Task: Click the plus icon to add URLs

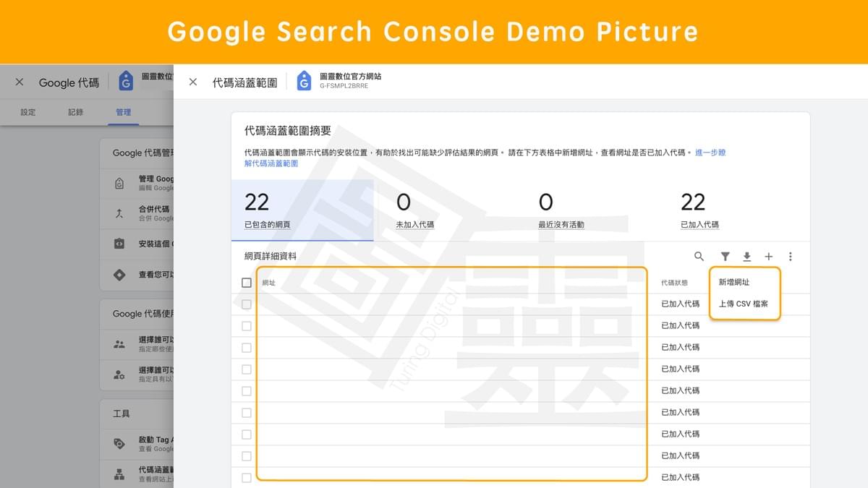Action: coord(769,257)
